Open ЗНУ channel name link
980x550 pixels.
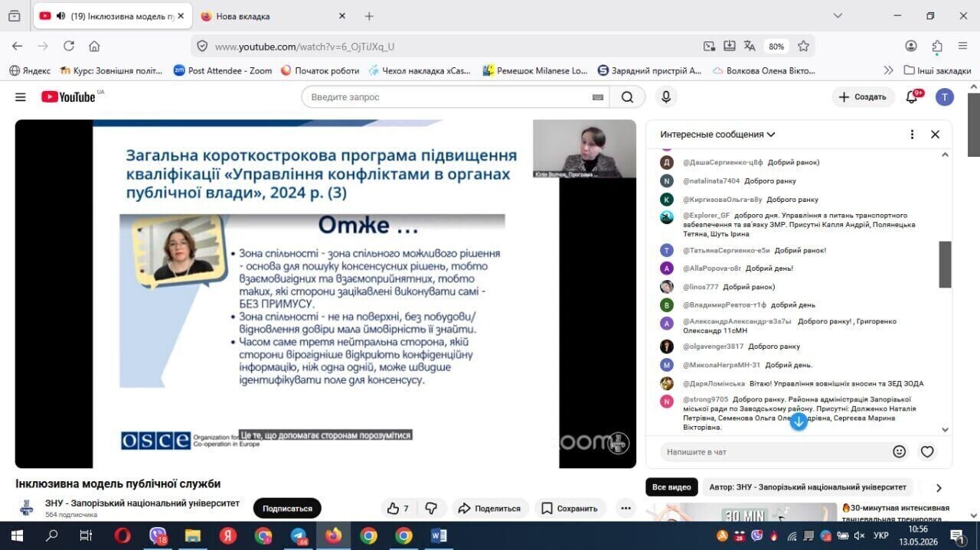pyautogui.click(x=142, y=503)
